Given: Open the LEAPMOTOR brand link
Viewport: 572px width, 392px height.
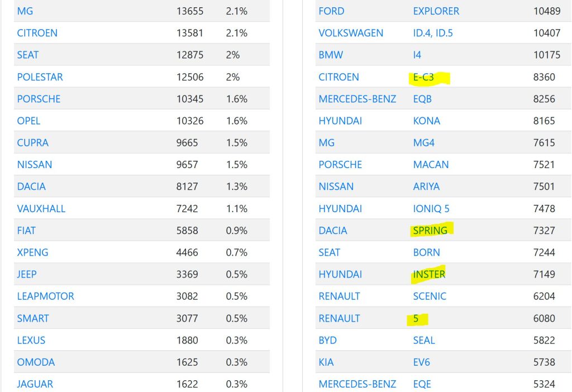Looking at the screenshot, I should 45,297.
